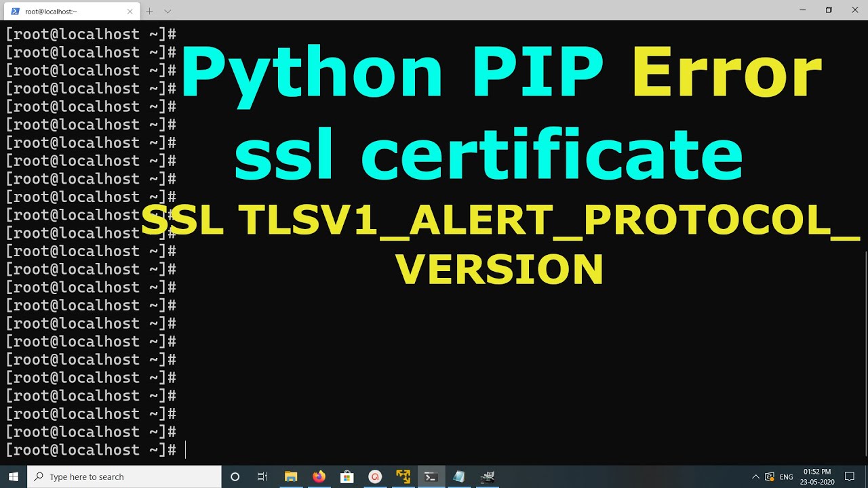
Task: Select the root@localhost terminal tab
Action: 71,11
